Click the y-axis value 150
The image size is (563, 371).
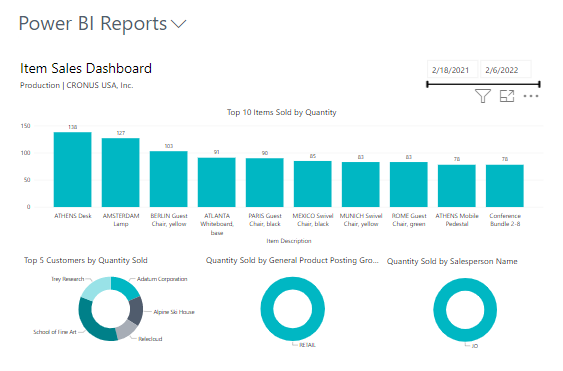[x=25, y=126]
